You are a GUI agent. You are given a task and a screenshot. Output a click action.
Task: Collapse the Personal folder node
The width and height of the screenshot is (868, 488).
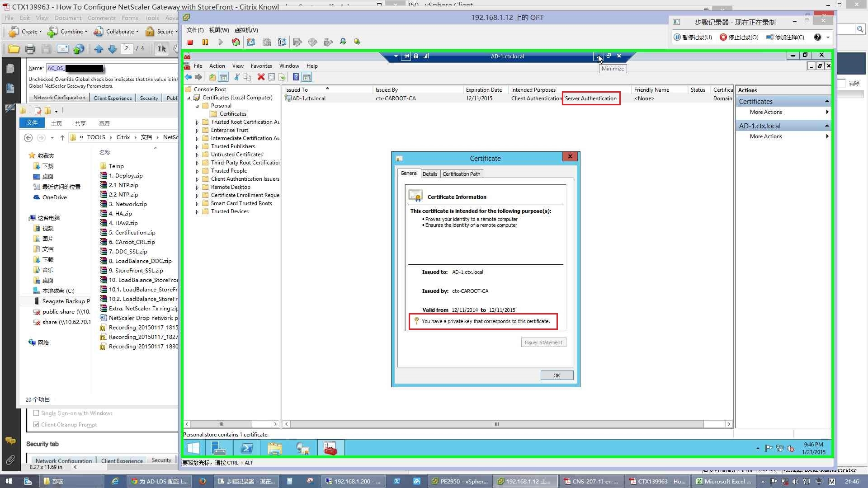pyautogui.click(x=198, y=106)
